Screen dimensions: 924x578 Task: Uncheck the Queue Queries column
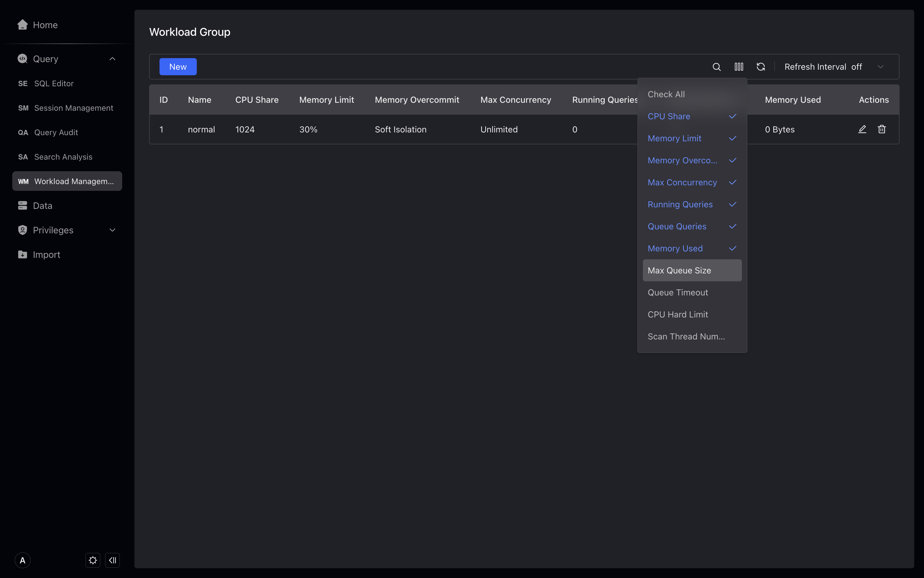tap(692, 226)
